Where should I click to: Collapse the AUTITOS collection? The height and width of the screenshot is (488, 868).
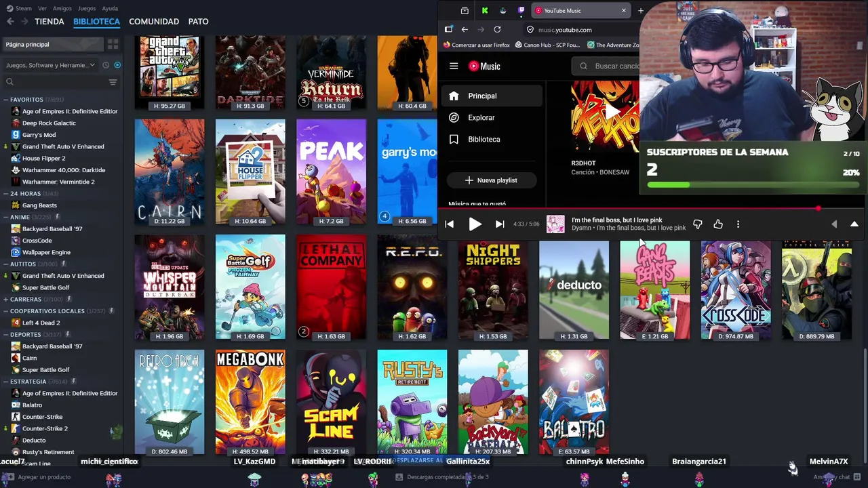pyautogui.click(x=6, y=264)
